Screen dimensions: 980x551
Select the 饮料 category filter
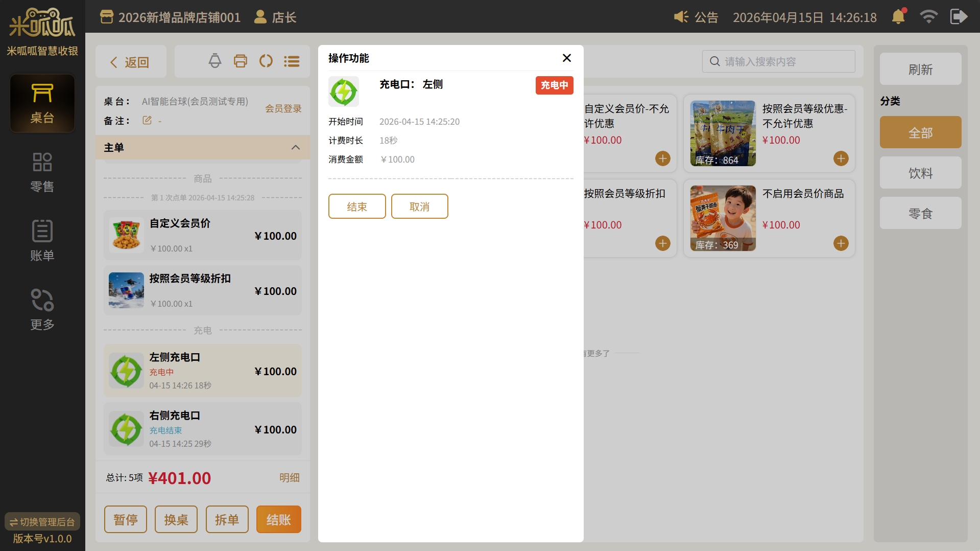coord(920,173)
